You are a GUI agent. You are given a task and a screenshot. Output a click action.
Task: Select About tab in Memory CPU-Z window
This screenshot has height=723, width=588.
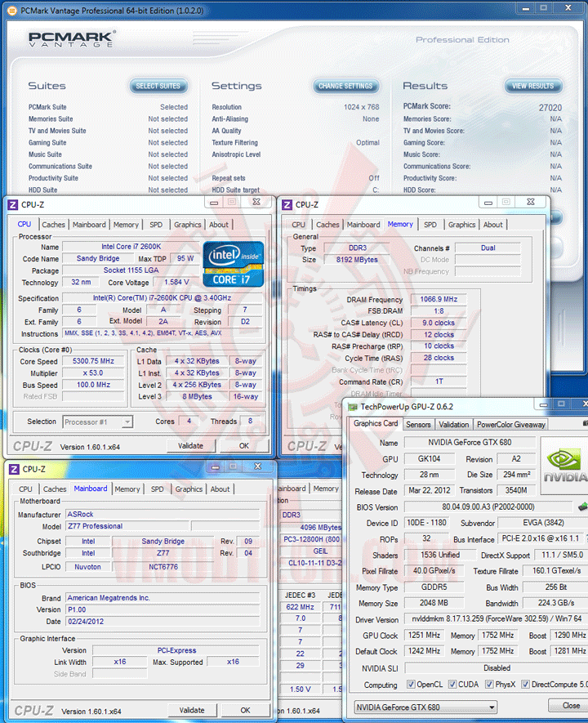[x=493, y=225]
